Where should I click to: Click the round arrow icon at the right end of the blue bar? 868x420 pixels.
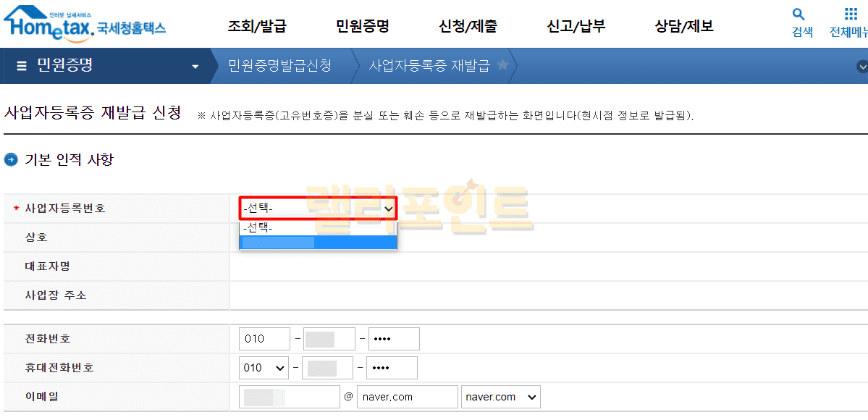861,67
